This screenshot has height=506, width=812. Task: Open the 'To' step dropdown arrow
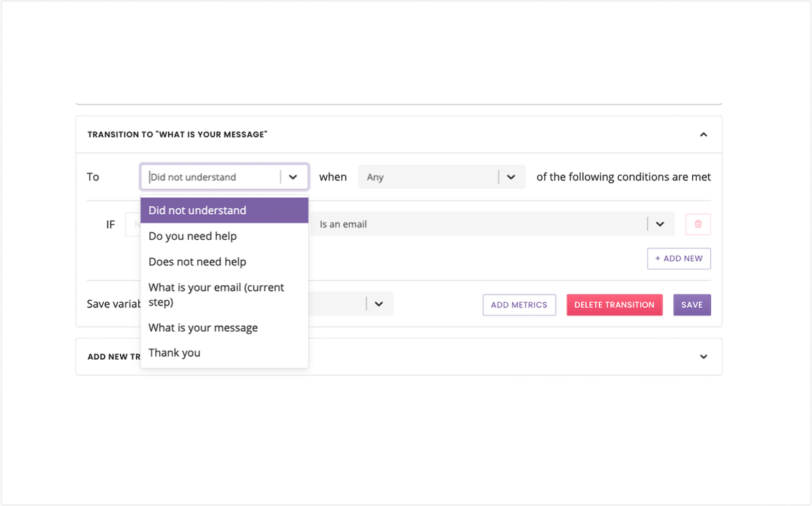[293, 177]
